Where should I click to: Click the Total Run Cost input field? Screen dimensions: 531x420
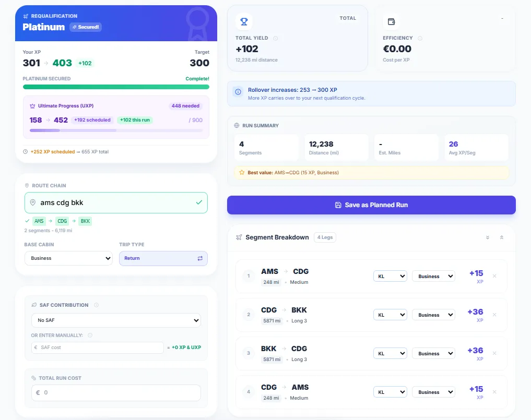[116, 393]
